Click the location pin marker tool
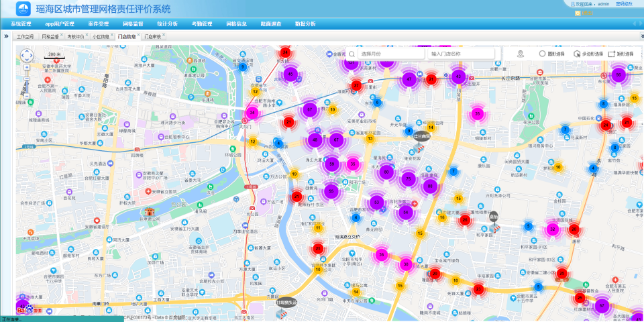This screenshot has width=644, height=322. pos(521,54)
